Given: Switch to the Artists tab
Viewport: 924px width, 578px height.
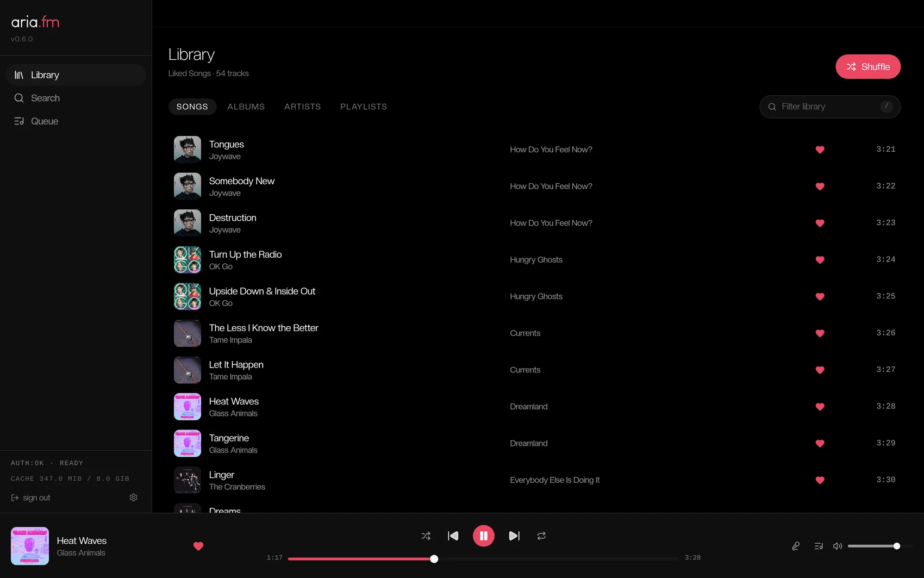Looking at the screenshot, I should (x=303, y=107).
